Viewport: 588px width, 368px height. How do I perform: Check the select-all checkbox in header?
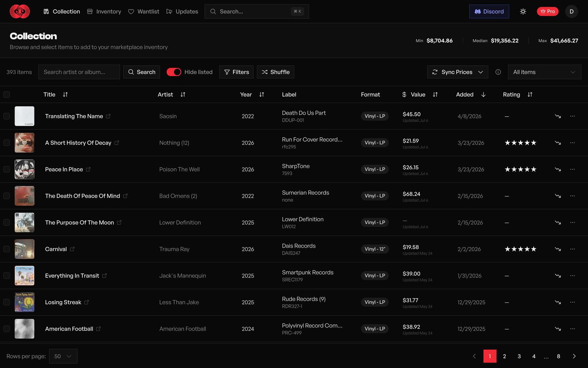[x=7, y=95]
